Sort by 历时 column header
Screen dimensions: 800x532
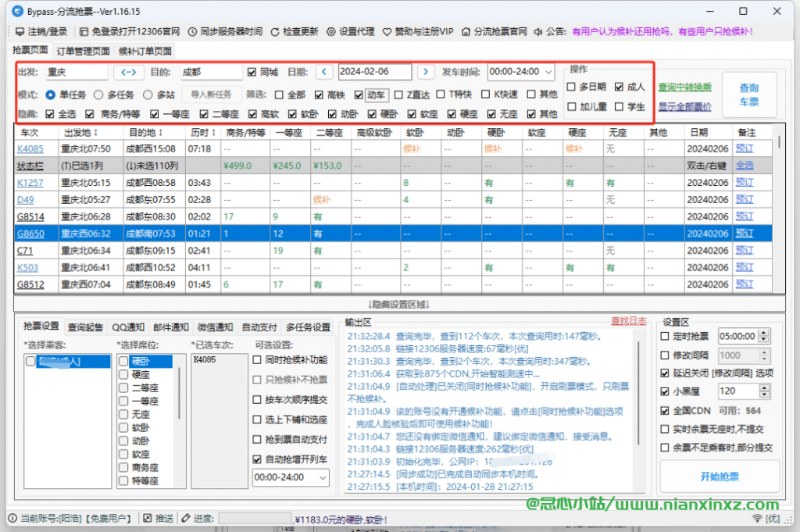pos(203,133)
